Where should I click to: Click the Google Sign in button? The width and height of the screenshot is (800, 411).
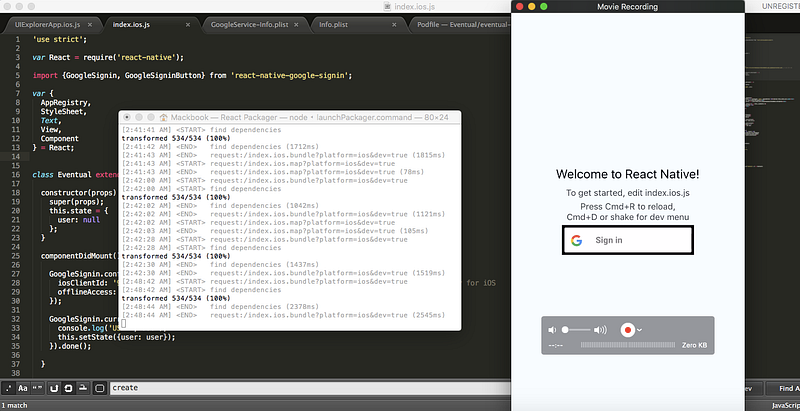628,240
